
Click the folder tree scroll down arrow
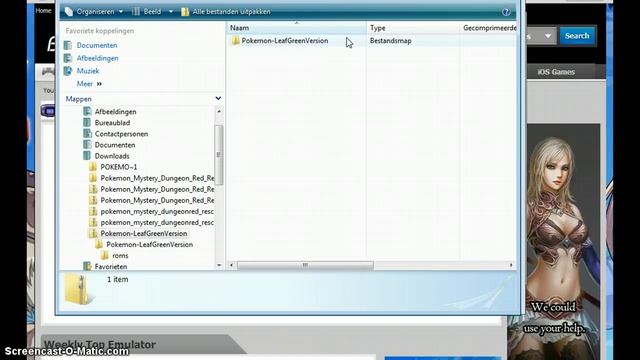click(219, 265)
